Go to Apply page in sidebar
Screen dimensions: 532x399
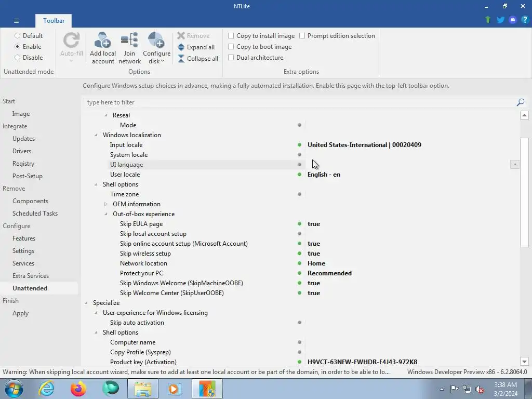tap(20, 313)
